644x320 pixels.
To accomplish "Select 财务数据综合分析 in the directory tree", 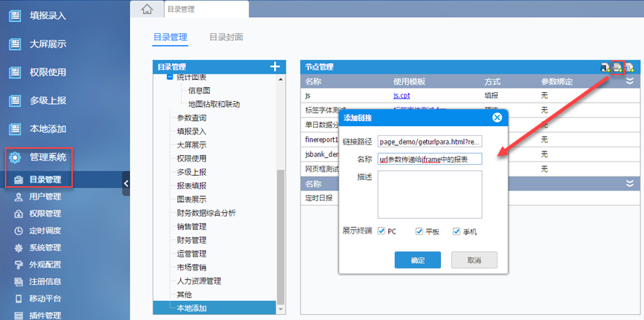I will pyautogui.click(x=206, y=213).
